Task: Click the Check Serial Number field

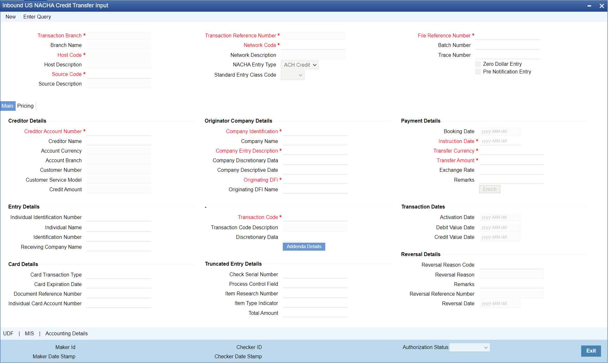Action: tap(315, 275)
